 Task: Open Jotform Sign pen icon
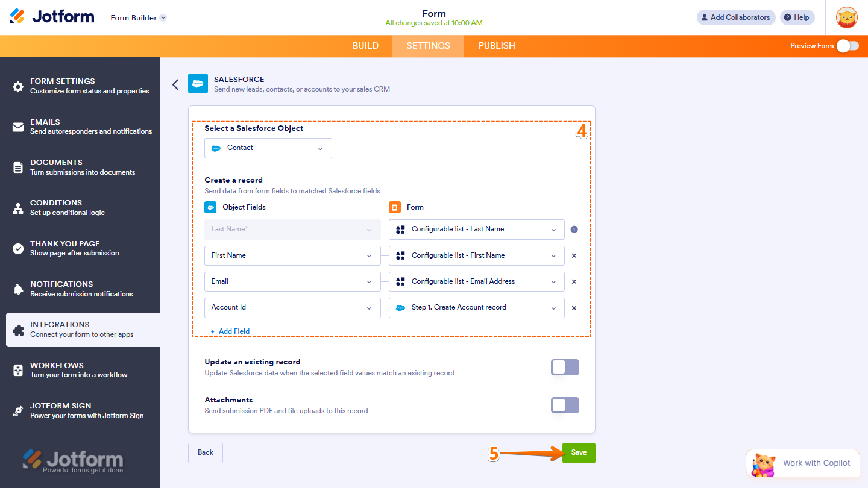[x=18, y=410]
